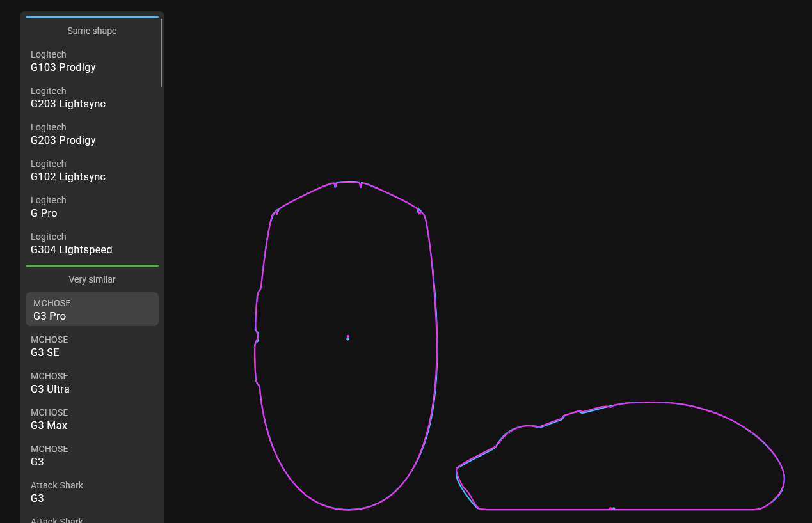Click the sidebar list scrollbar thumb
Screen dimensions: 812x523
click(161, 52)
